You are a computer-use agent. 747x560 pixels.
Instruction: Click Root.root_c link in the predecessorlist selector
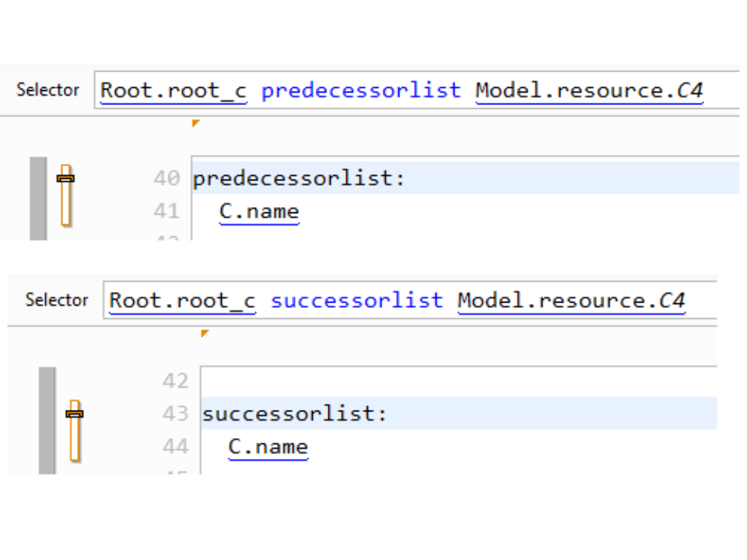pyautogui.click(x=174, y=90)
